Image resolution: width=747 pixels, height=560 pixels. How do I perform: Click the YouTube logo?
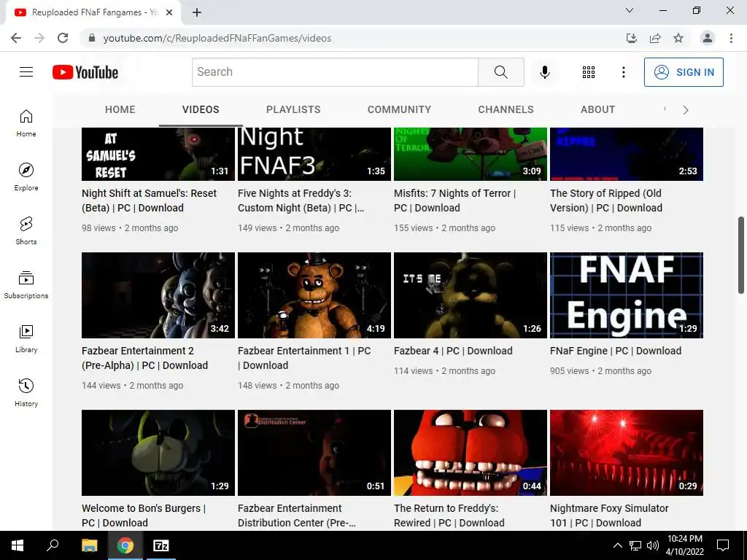(85, 72)
